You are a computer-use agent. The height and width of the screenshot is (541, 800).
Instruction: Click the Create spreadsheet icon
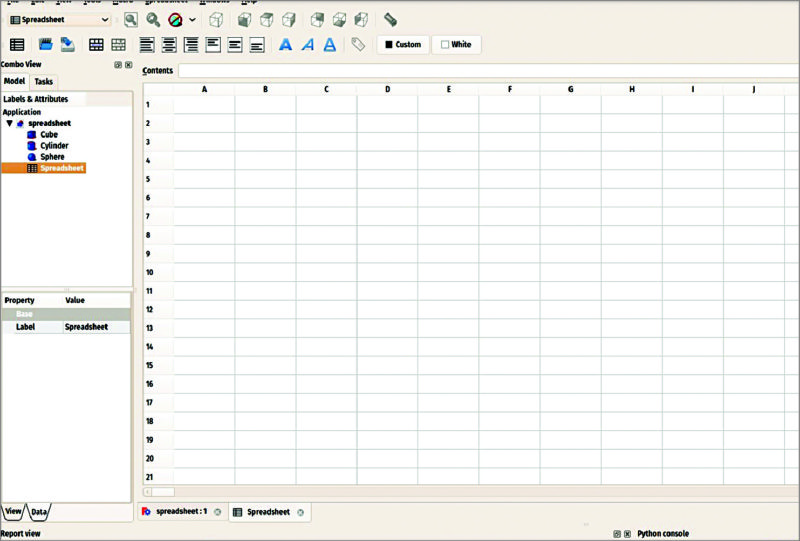(17, 45)
